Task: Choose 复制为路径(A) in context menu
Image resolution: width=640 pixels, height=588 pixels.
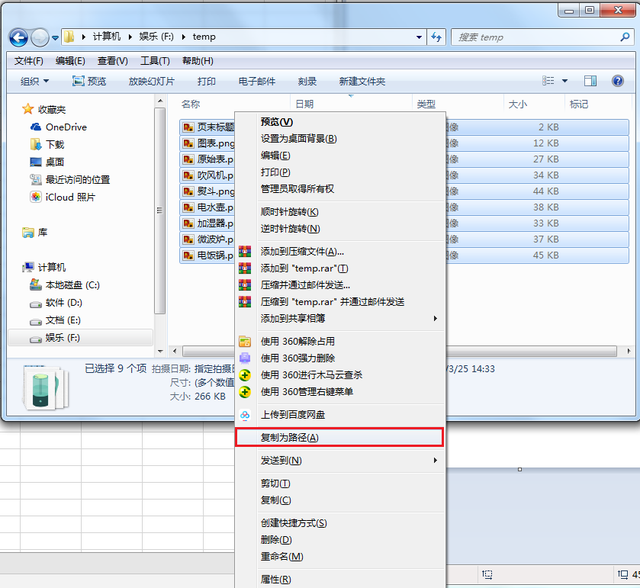Action: [x=339, y=437]
